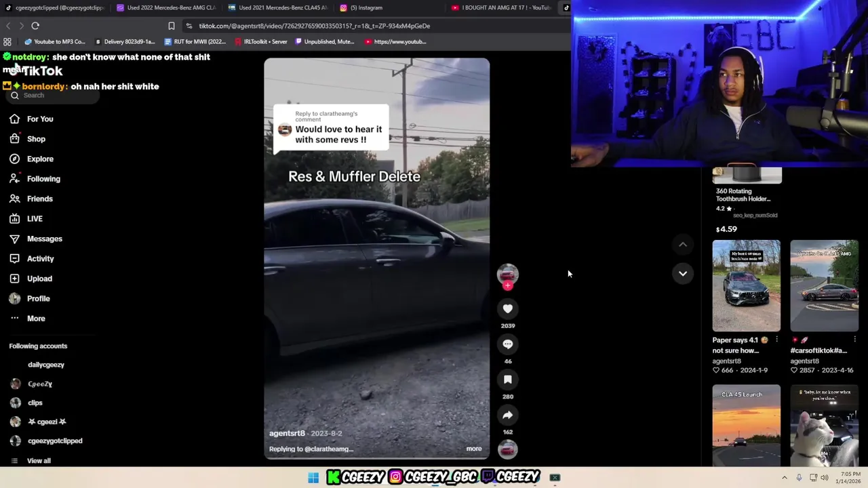Bookmark this page in address bar
The image size is (868, 488).
171,26
